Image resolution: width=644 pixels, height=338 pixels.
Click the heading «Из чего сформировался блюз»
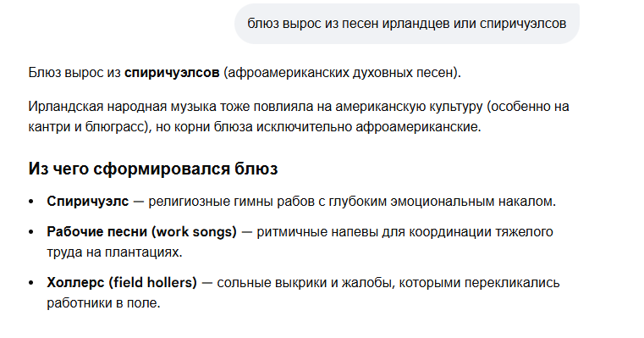pos(153,169)
